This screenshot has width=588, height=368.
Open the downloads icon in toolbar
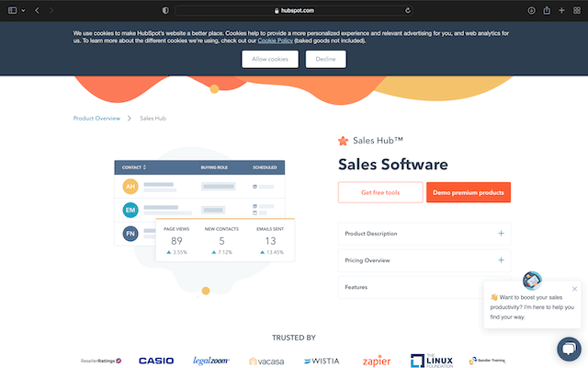(x=531, y=10)
